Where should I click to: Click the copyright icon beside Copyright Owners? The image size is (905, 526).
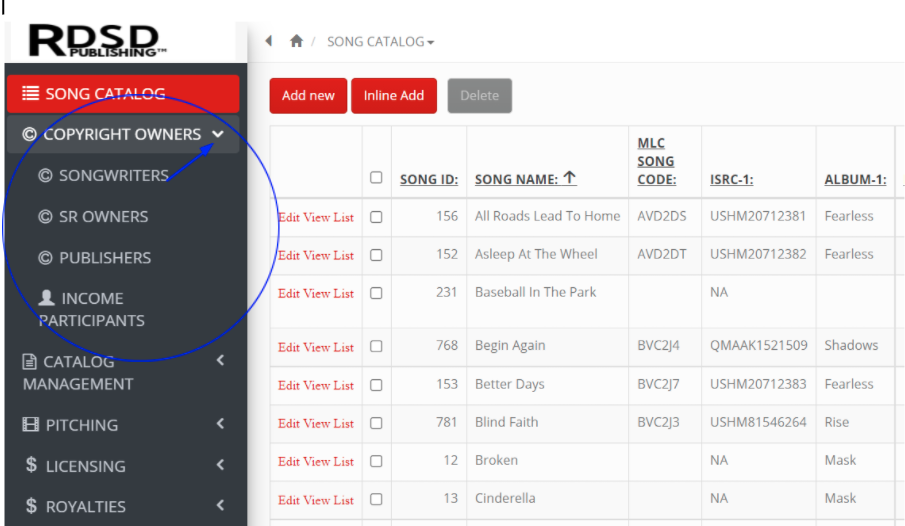pos(29,135)
